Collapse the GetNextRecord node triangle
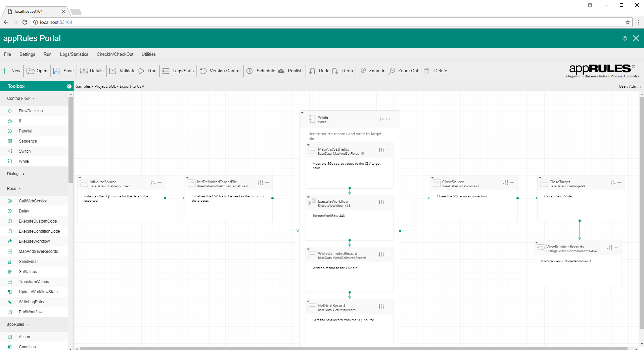Image resolution: width=644 pixels, height=350 pixels. pos(308,301)
